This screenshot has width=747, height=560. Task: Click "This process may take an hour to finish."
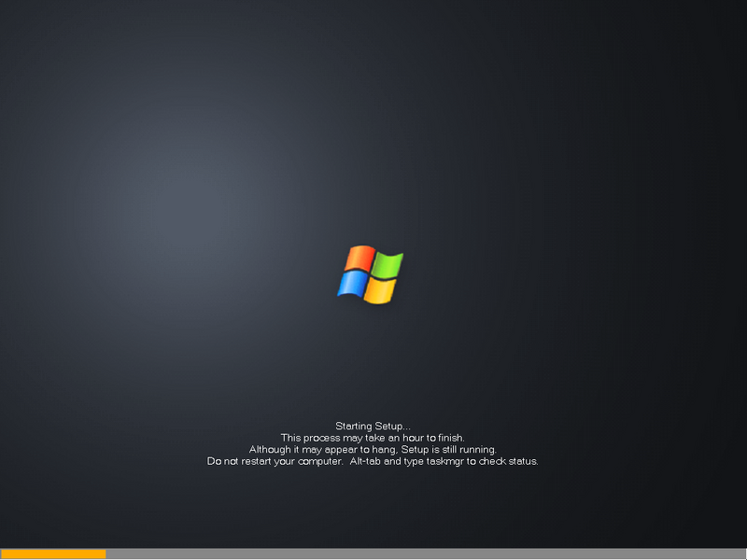pos(373,438)
